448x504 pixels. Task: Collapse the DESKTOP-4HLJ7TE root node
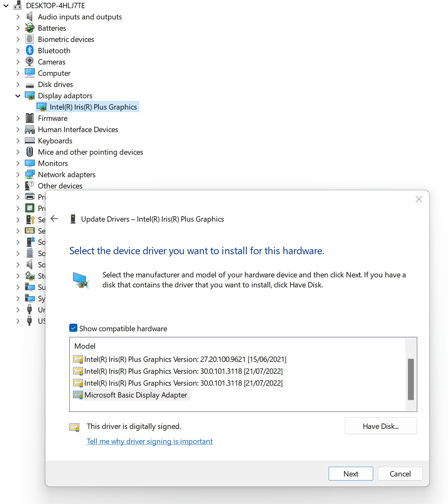pyautogui.click(x=6, y=5)
